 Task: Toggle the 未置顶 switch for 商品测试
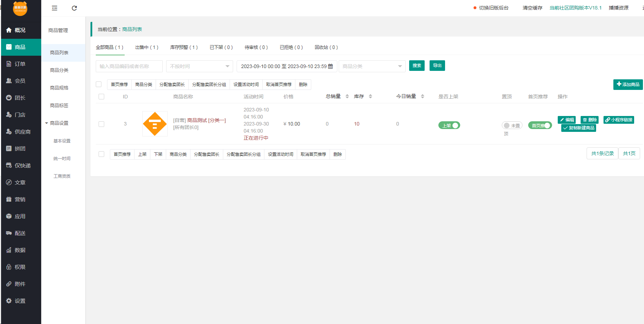pos(512,126)
